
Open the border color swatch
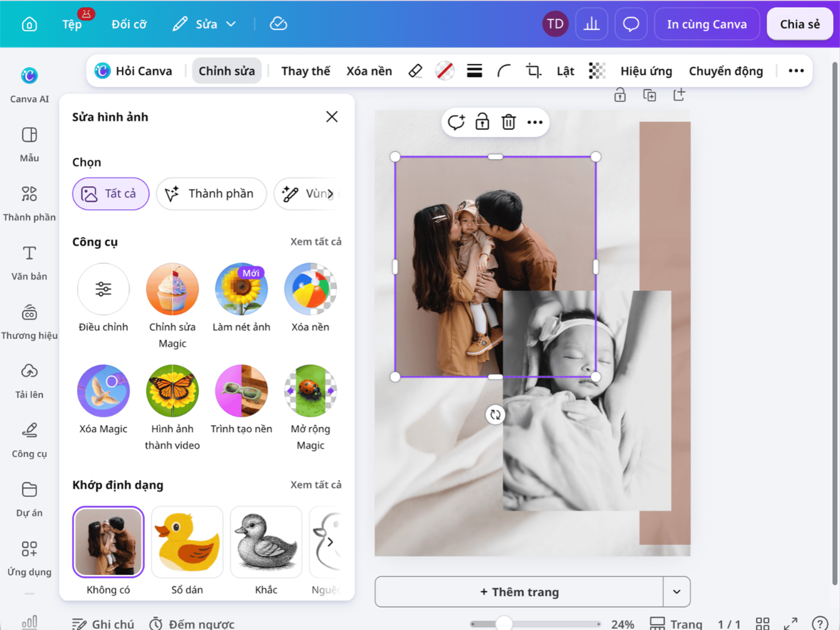tap(445, 71)
